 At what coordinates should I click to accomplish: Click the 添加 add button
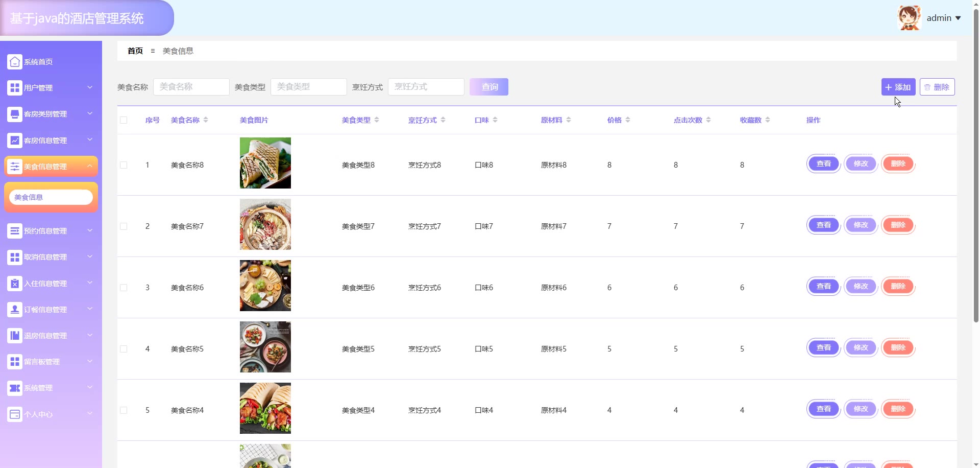click(898, 87)
